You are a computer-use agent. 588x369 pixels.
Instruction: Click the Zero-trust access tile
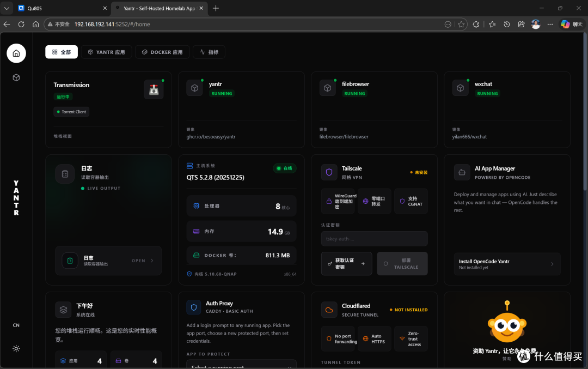coord(411,338)
